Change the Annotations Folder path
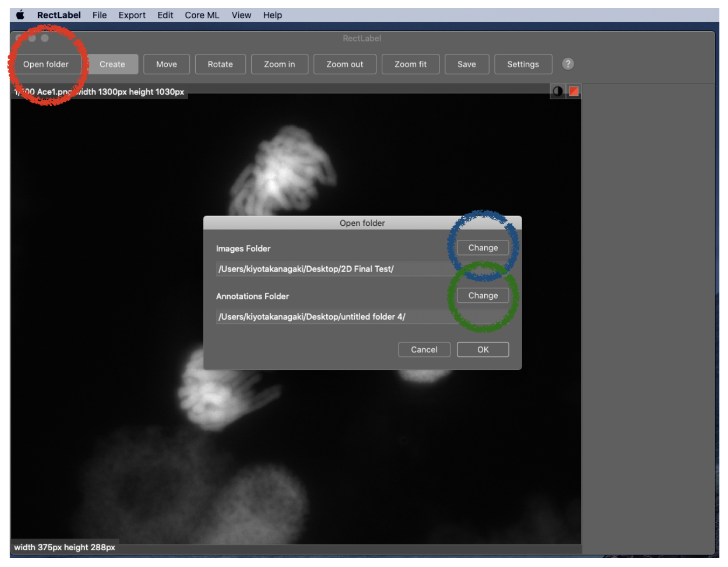 483,296
